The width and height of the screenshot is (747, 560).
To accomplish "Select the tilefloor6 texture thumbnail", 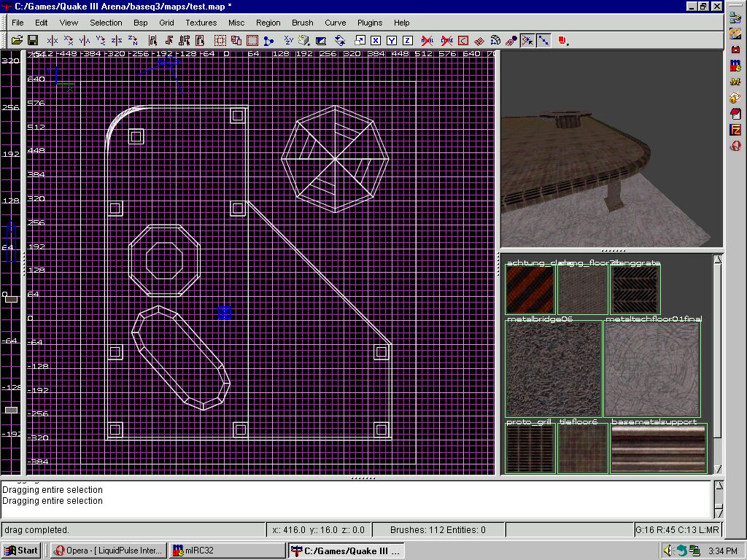I will (x=583, y=448).
